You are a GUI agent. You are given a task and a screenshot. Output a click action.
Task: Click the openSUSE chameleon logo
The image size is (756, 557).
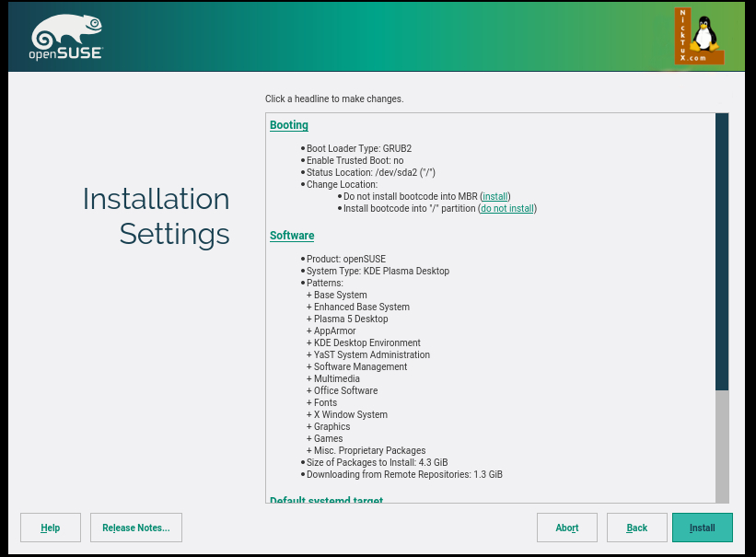point(66,38)
